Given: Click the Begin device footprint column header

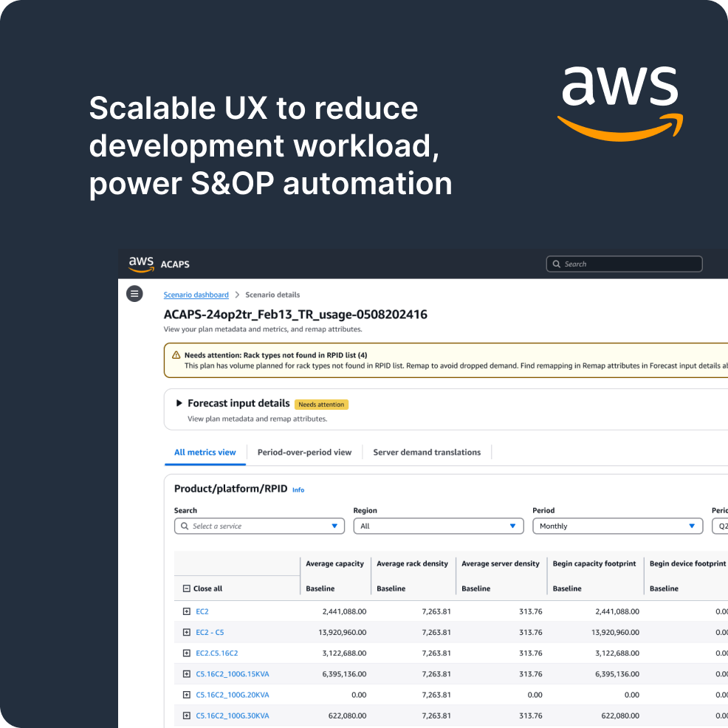Looking at the screenshot, I should point(687,563).
